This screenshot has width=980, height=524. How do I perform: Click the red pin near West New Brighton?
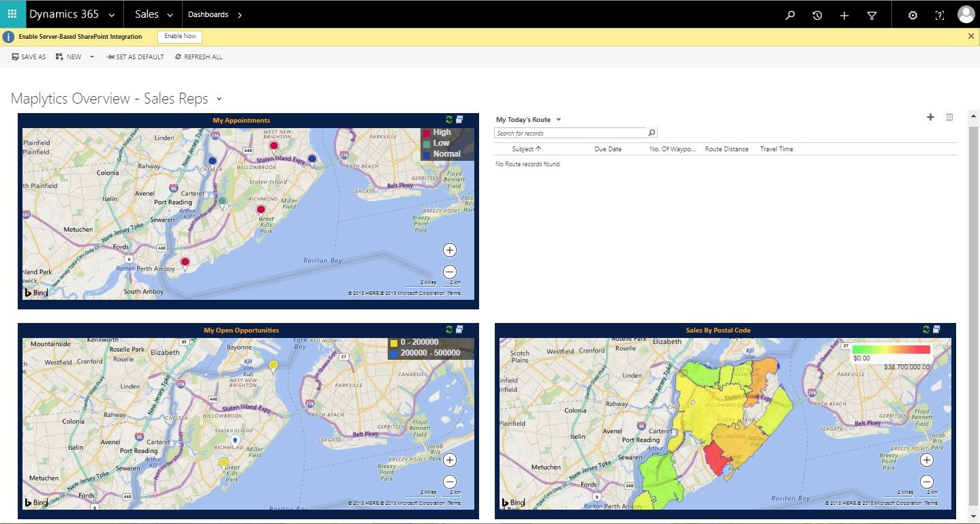click(x=274, y=147)
